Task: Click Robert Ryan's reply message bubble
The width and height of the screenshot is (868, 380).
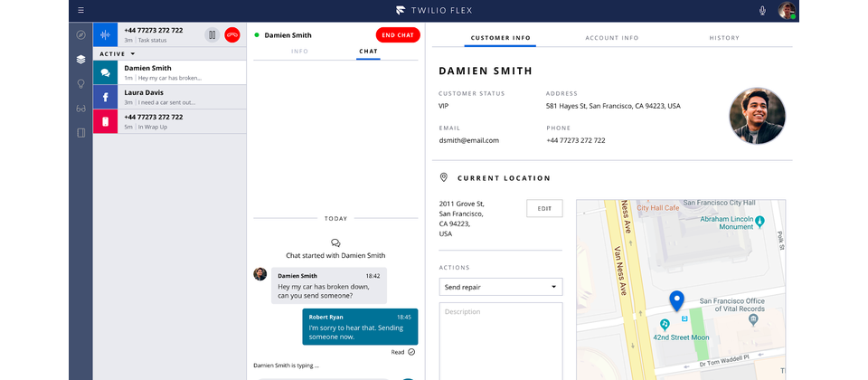Action: pyautogui.click(x=360, y=327)
